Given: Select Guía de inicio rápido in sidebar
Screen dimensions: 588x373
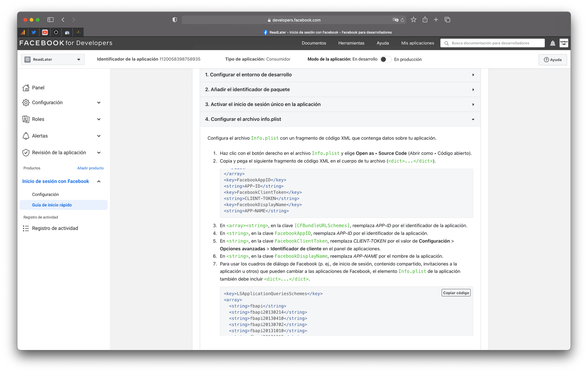Looking at the screenshot, I should (64, 205).
